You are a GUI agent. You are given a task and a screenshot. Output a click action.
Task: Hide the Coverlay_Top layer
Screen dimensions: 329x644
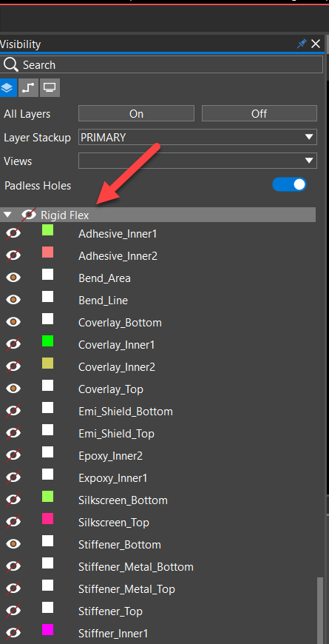point(13,389)
